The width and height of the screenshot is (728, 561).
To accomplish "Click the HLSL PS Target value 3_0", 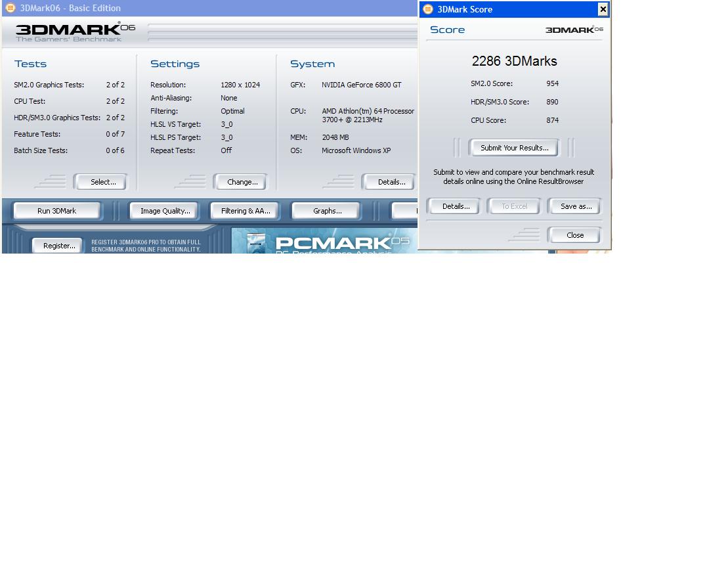I will [226, 137].
